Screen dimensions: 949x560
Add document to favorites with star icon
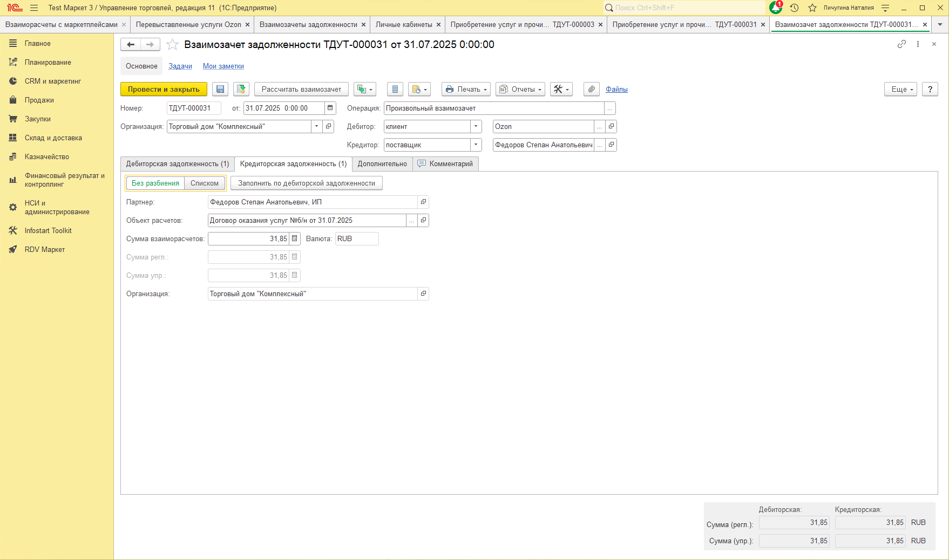click(172, 45)
